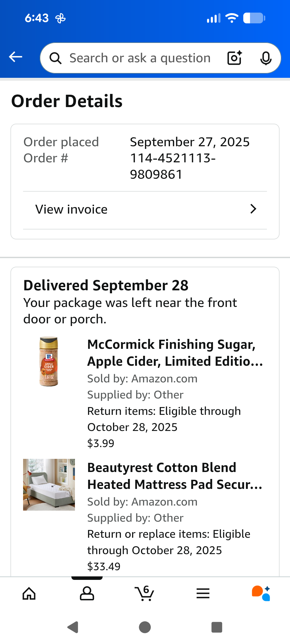Expand the View invoice chevron
The width and height of the screenshot is (290, 644).
tap(253, 209)
